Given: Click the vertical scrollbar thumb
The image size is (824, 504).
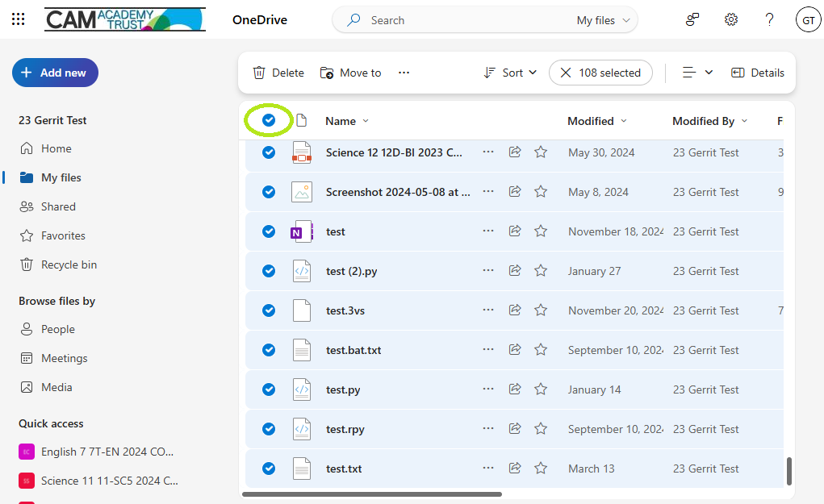Looking at the screenshot, I should [x=788, y=471].
